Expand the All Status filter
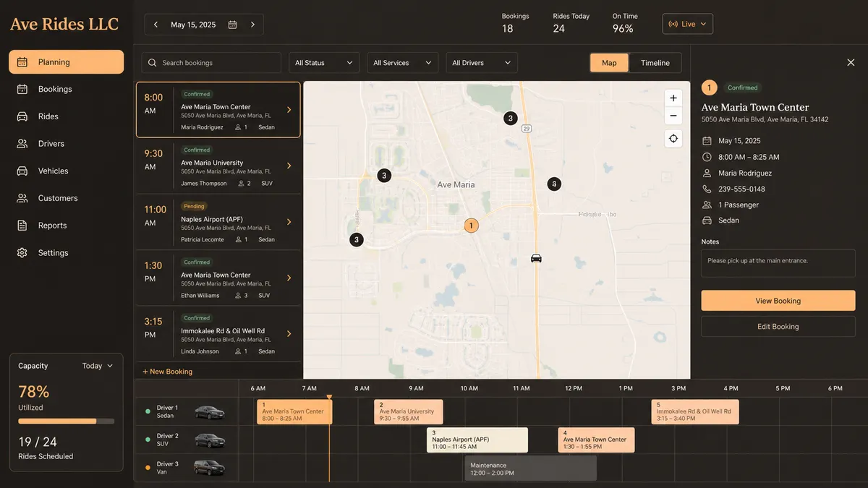The image size is (868, 488). tap(324, 63)
